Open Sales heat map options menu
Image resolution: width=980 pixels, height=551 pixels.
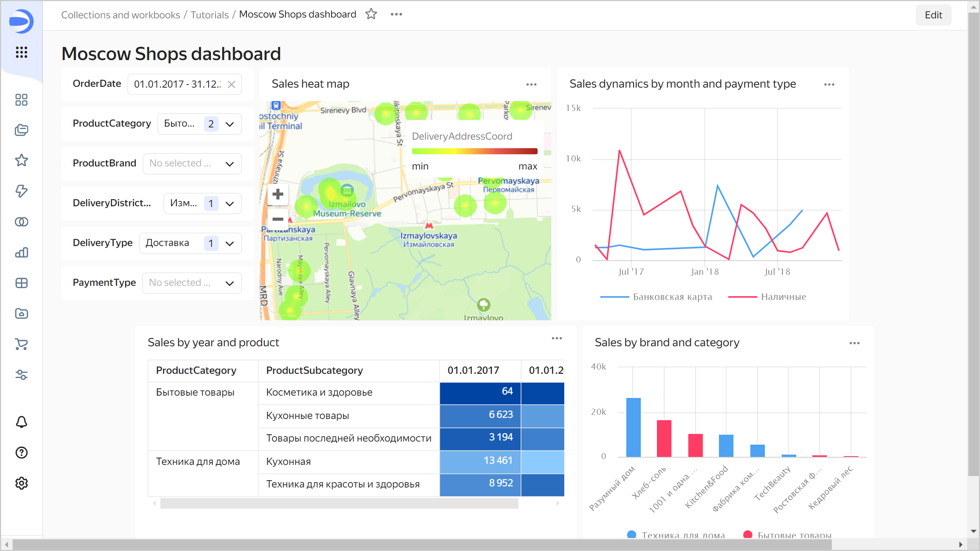(x=531, y=85)
